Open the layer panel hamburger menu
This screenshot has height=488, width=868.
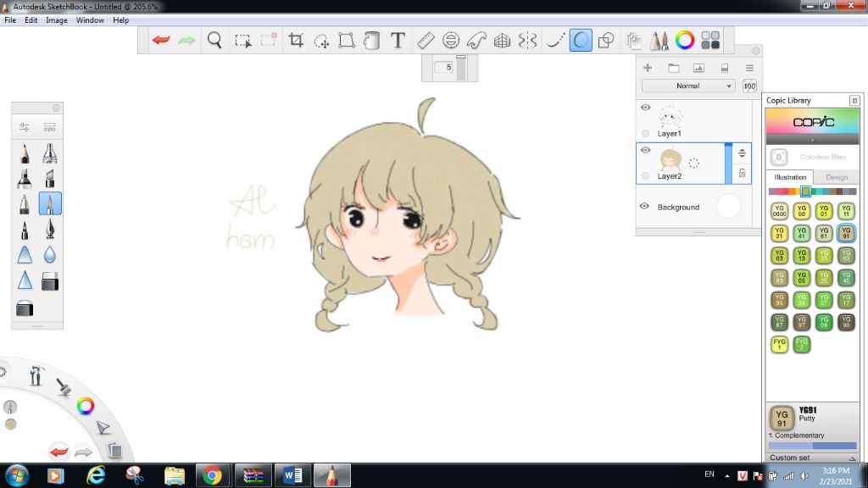pyautogui.click(x=749, y=68)
